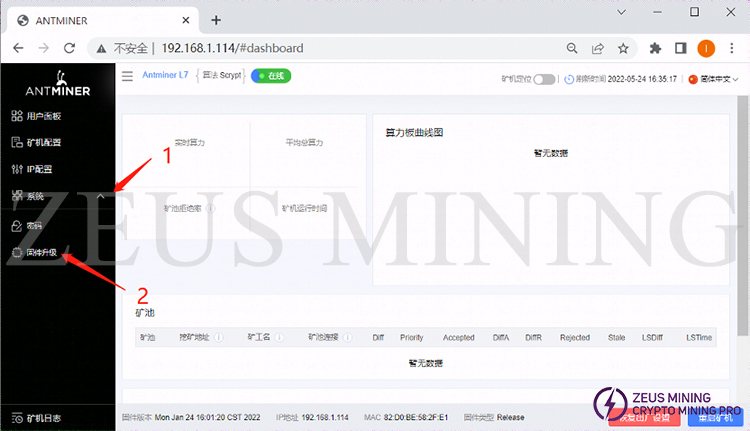Click the 刷新时间 refresh clock icon
Viewport: 750px width, 431px height.
pos(569,79)
